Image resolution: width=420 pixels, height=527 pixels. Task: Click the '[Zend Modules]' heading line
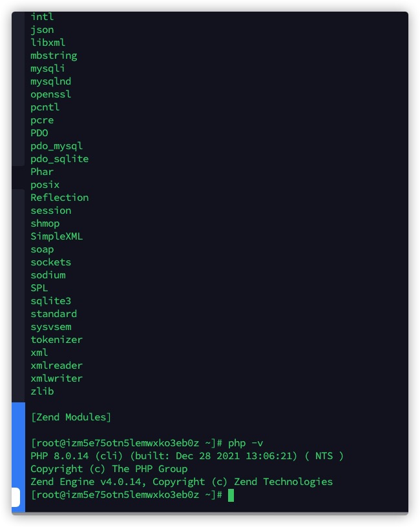[x=71, y=417]
